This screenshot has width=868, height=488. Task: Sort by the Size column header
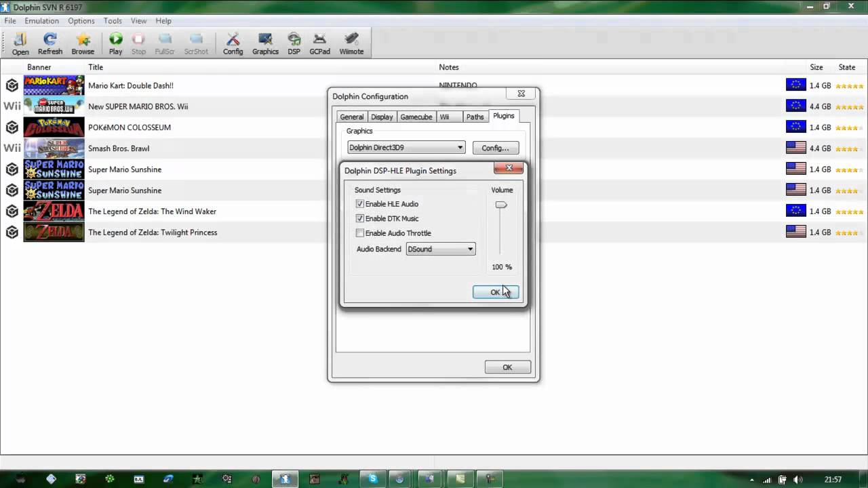(816, 67)
